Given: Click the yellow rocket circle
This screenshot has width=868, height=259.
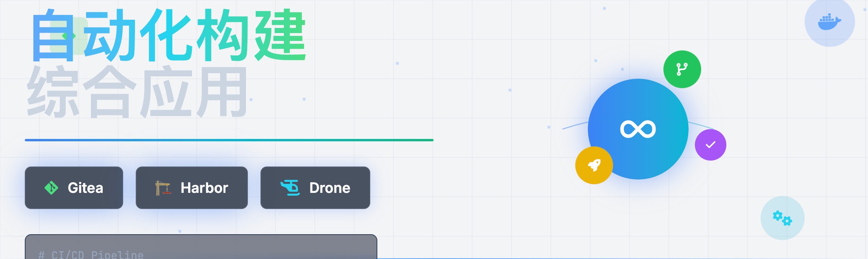Looking at the screenshot, I should click(594, 165).
